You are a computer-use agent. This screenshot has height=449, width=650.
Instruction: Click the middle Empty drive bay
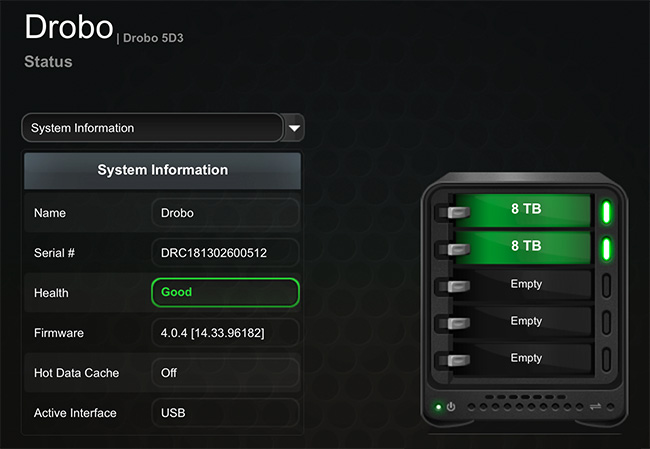click(522, 321)
